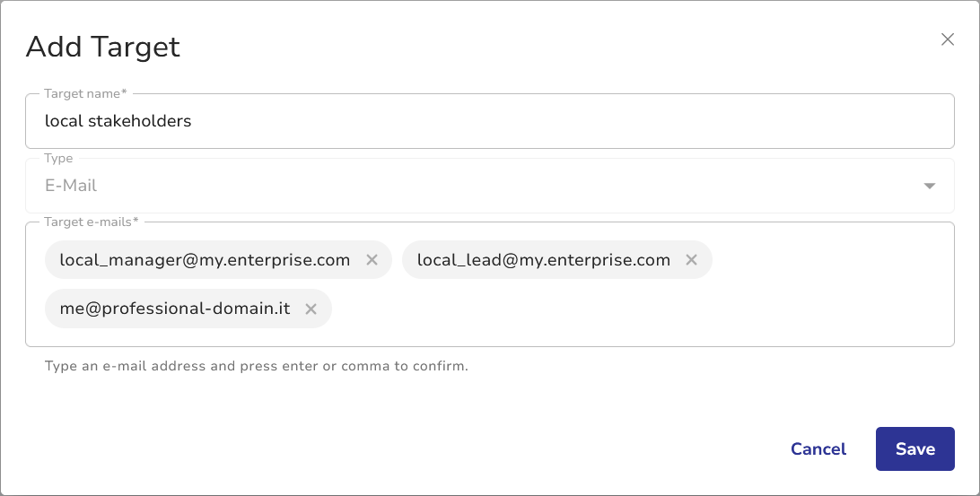Click the Add Target dialog title
This screenshot has width=980, height=496.
tap(103, 47)
